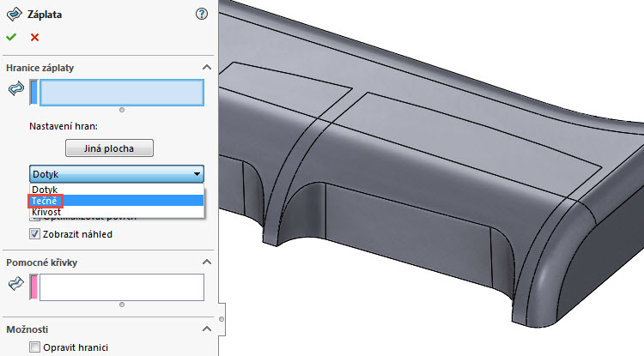Choose Tečně in the dropdown list
Screen dimensions: 644x356
click(117, 201)
